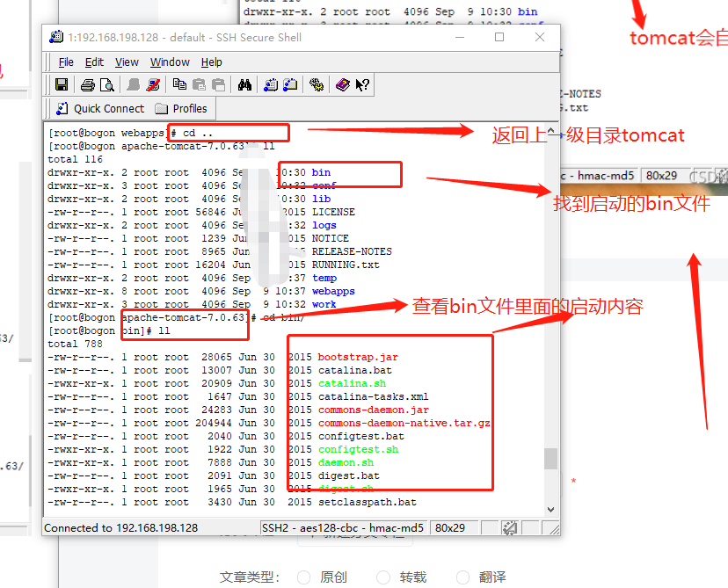Open a New Terminal Window icon
The image size is (728, 588).
pyautogui.click(x=271, y=85)
